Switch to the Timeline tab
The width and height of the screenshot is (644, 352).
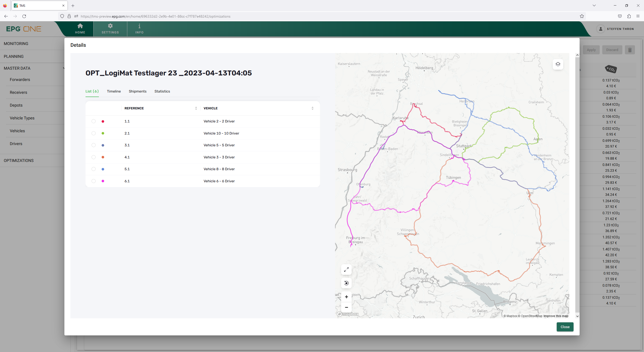114,91
